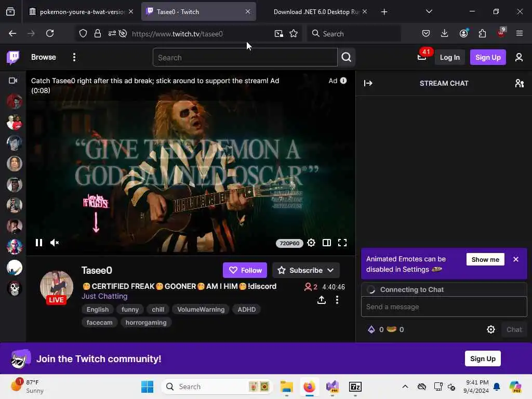Open Firefox downloads panel
This screenshot has width=532, height=399.
pyautogui.click(x=445, y=33)
